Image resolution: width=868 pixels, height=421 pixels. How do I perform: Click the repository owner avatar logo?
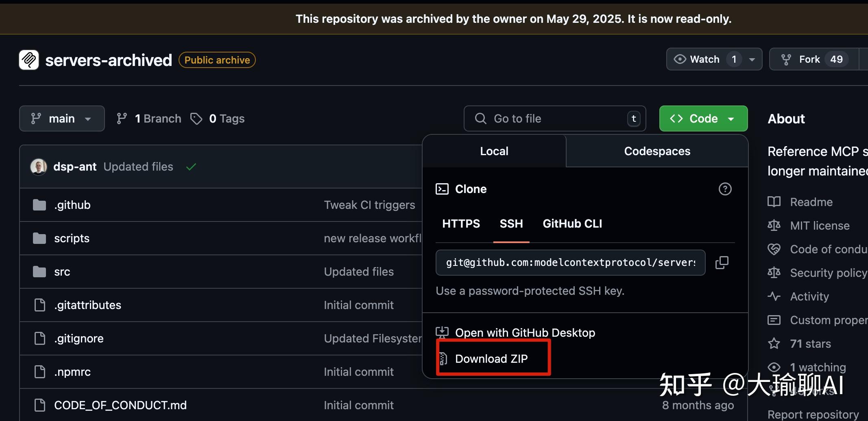(x=29, y=60)
